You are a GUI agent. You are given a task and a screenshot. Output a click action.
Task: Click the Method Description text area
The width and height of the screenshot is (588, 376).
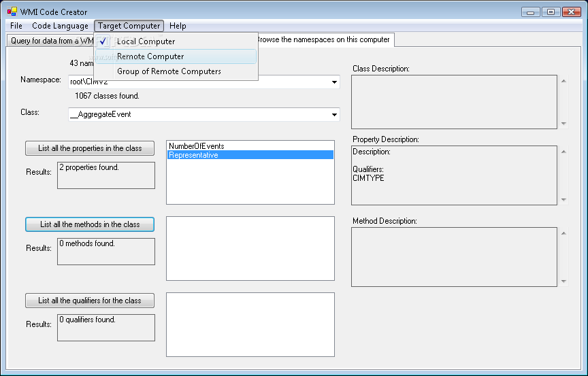coord(454,257)
